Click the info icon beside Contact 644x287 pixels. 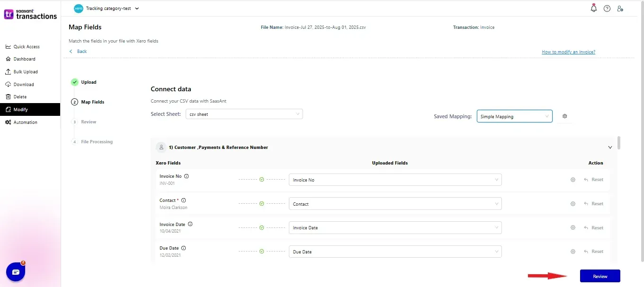coord(183,200)
